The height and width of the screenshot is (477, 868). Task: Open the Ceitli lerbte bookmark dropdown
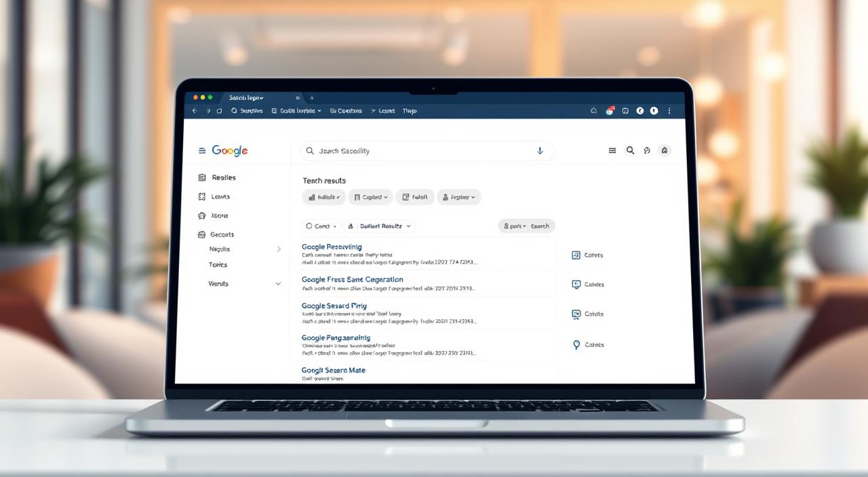296,110
